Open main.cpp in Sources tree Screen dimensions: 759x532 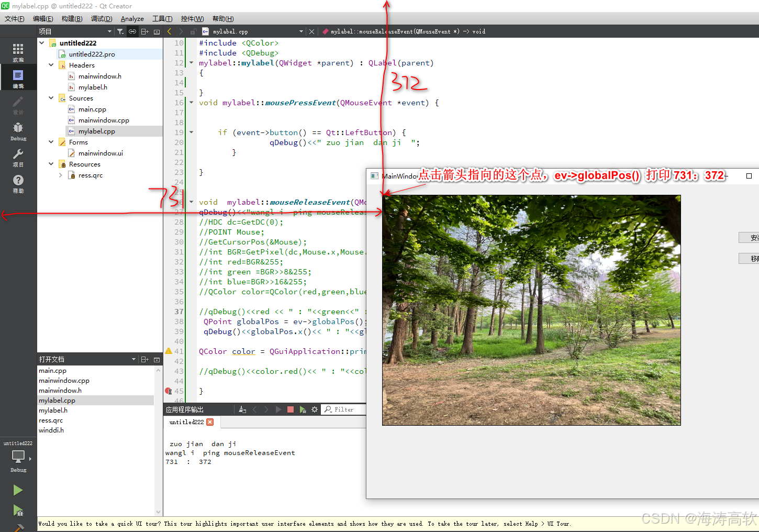92,109
